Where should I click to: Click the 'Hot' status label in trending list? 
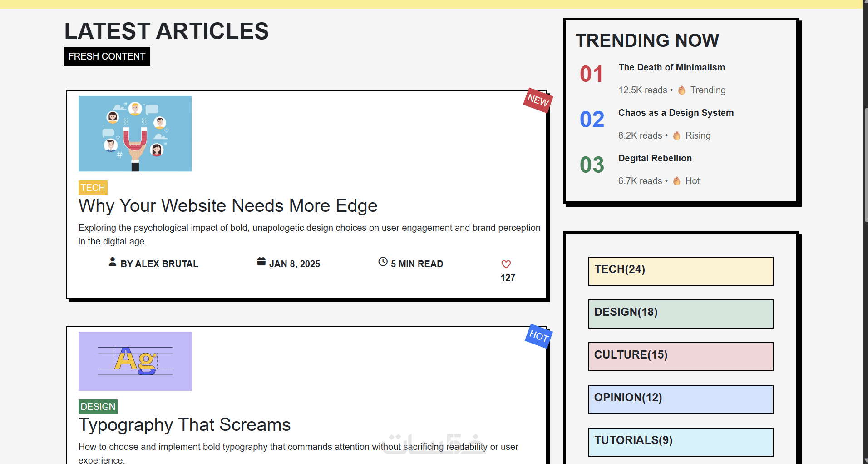[x=692, y=181]
